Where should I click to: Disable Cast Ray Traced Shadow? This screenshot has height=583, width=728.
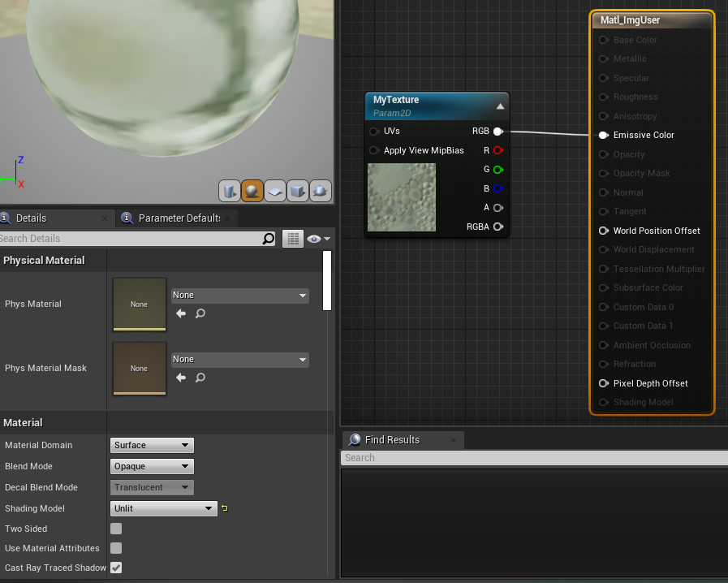[115, 568]
